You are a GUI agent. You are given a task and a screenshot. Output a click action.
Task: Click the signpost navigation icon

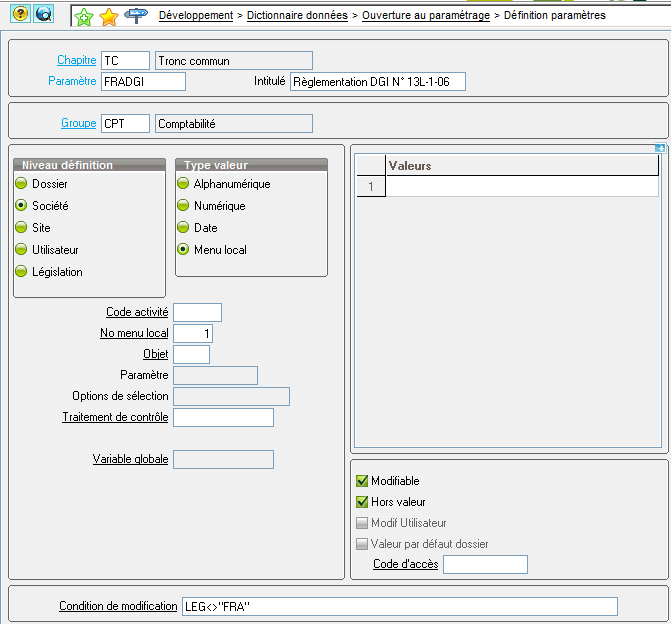[x=136, y=16]
